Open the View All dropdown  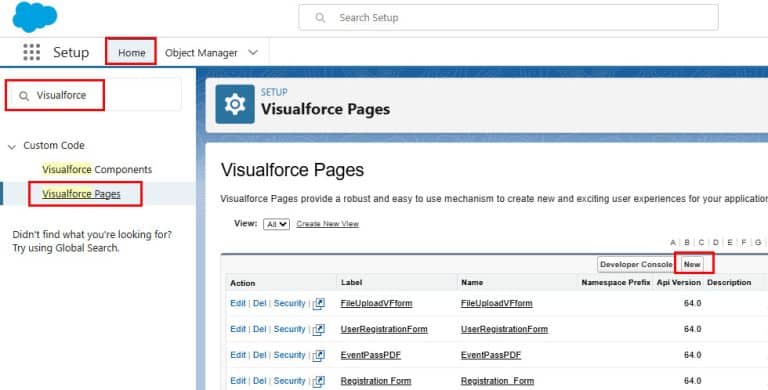pyautogui.click(x=276, y=224)
